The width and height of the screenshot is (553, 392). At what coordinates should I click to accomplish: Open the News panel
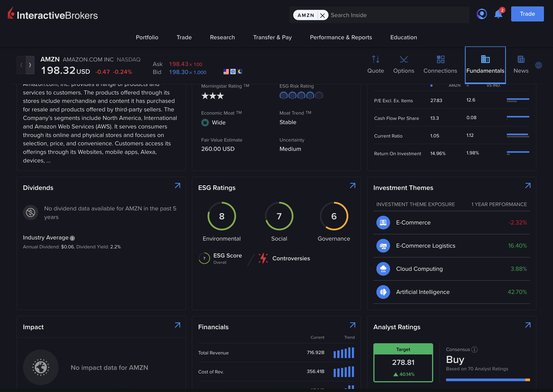(x=521, y=64)
